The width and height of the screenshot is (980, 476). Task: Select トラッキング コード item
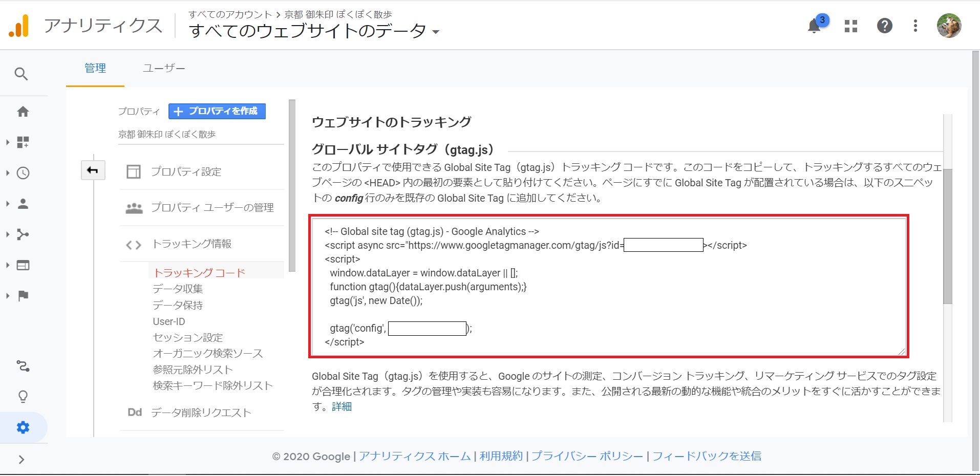200,273
